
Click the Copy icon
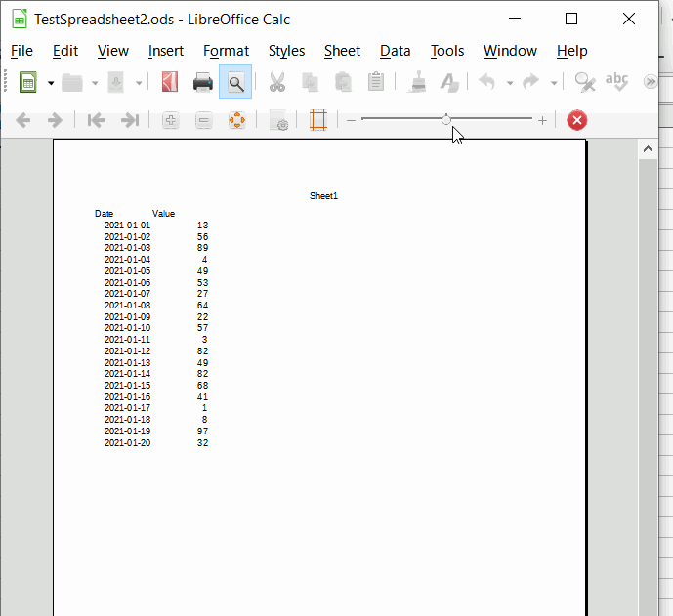pos(310,82)
